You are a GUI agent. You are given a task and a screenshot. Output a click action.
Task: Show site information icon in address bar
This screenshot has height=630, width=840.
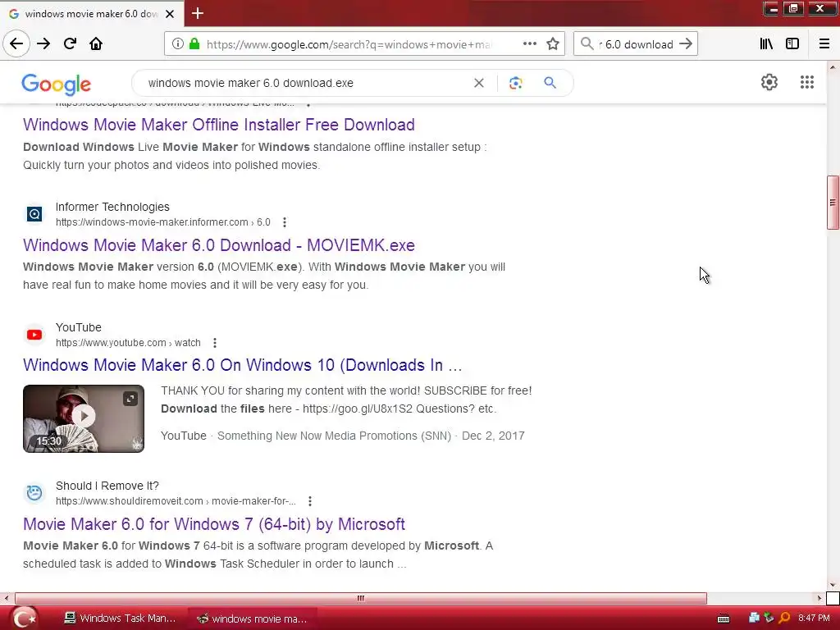tap(177, 44)
